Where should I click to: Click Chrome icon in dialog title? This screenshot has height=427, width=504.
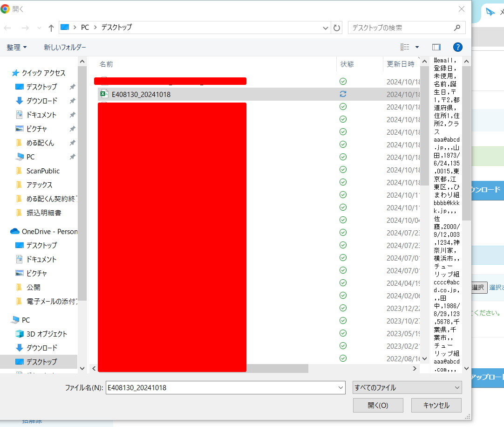(x=5, y=9)
